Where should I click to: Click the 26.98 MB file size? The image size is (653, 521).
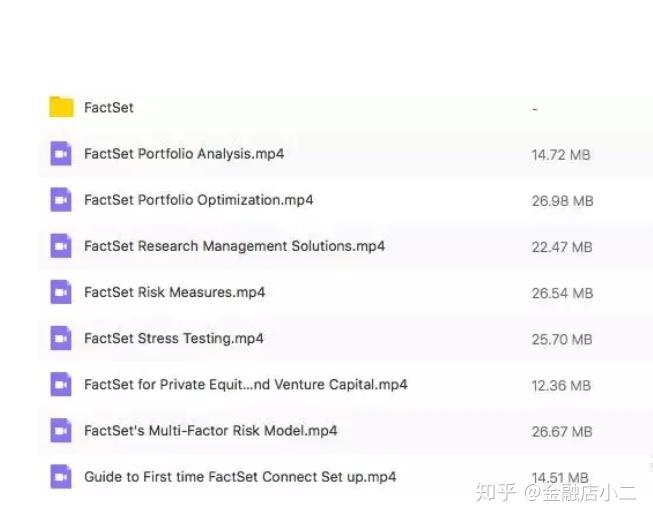click(562, 201)
